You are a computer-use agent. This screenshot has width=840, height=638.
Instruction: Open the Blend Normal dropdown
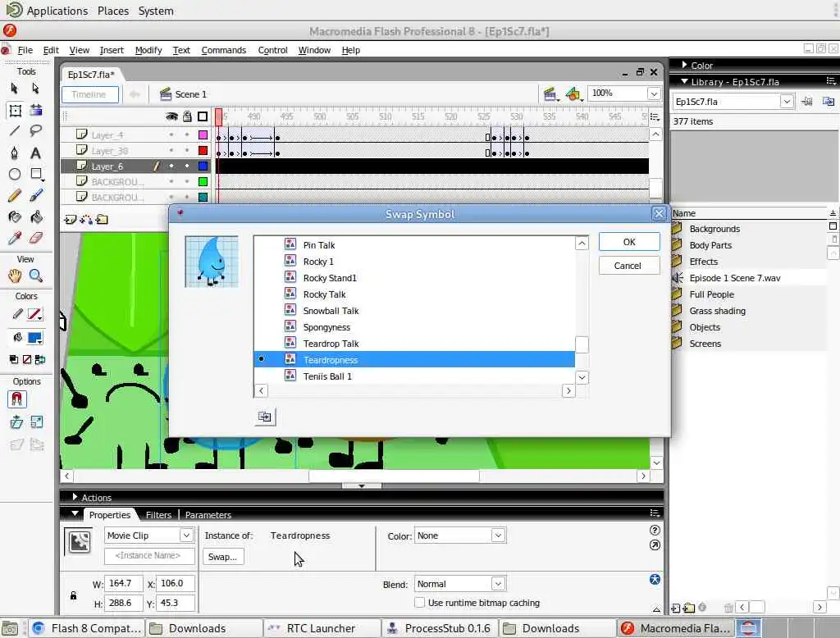coord(498,583)
